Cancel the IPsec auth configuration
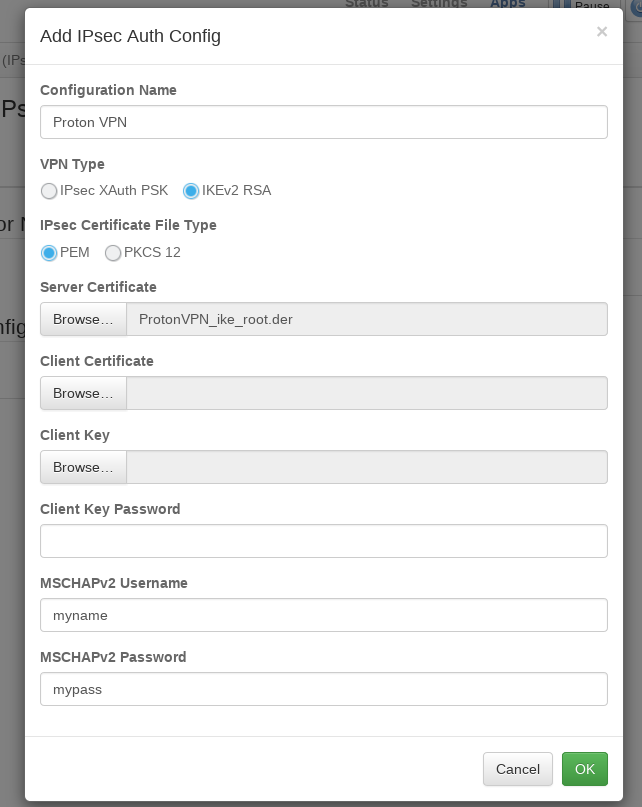Image resolution: width=642 pixels, height=807 pixels. pos(517,769)
